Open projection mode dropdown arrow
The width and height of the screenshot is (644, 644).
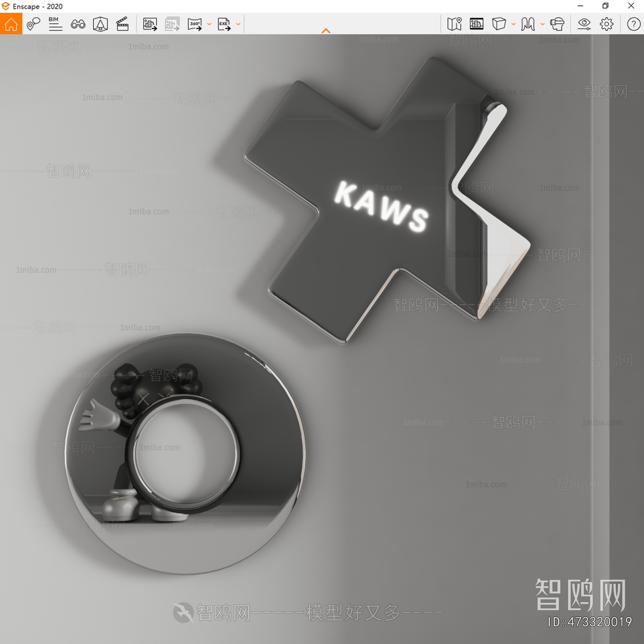coord(514,24)
